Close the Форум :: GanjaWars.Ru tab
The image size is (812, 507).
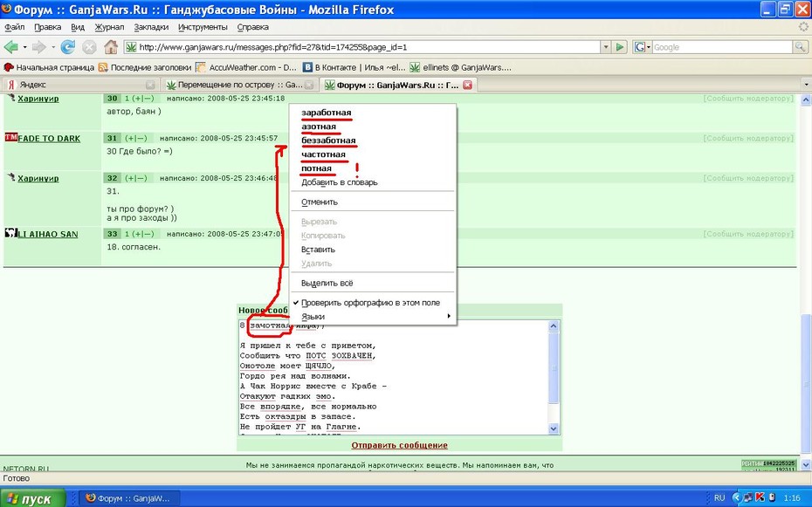(x=468, y=85)
